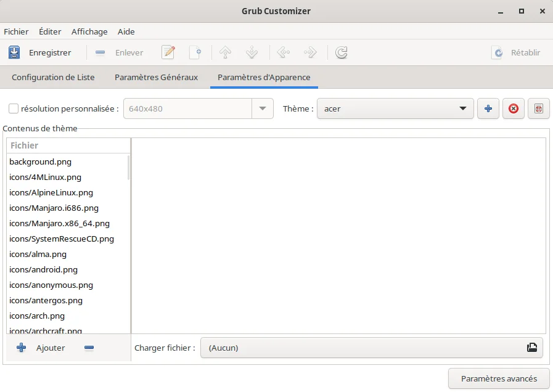The width and height of the screenshot is (553, 392).
Task: Click the edit entry pencil icon
Action: (x=168, y=52)
